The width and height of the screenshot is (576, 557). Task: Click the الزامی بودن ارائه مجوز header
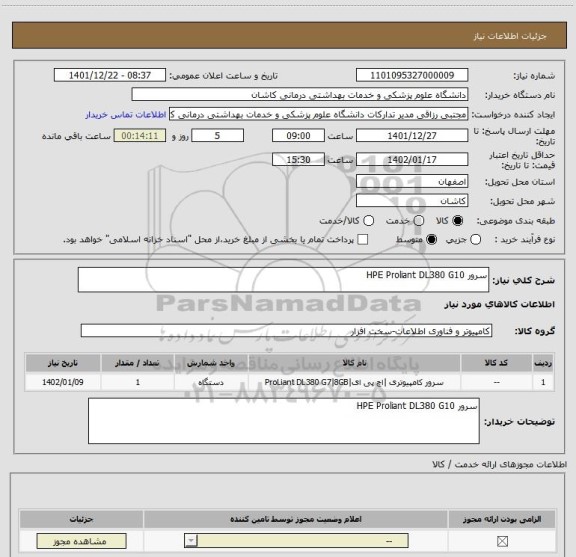pos(502,519)
